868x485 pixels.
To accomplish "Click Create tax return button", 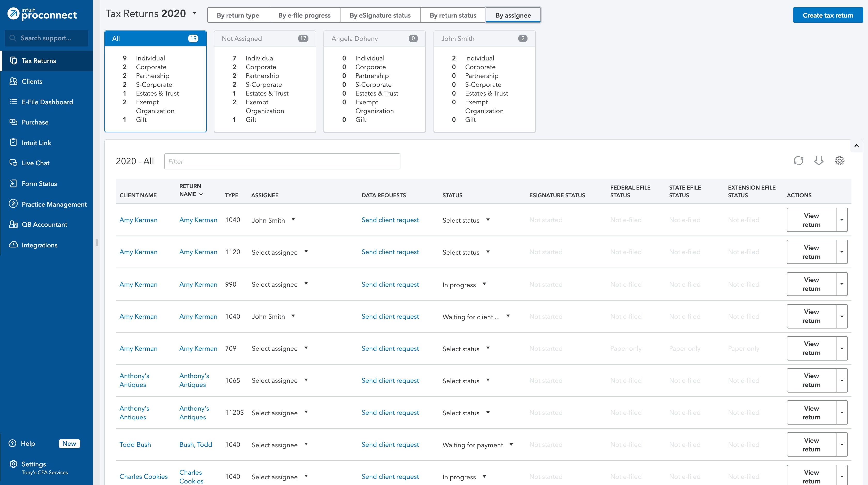I will pyautogui.click(x=828, y=15).
